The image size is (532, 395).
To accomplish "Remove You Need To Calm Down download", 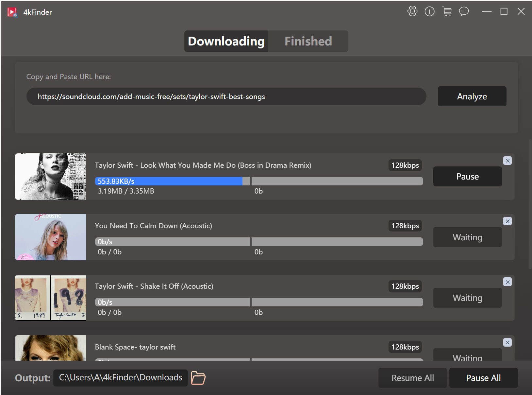I will (507, 221).
